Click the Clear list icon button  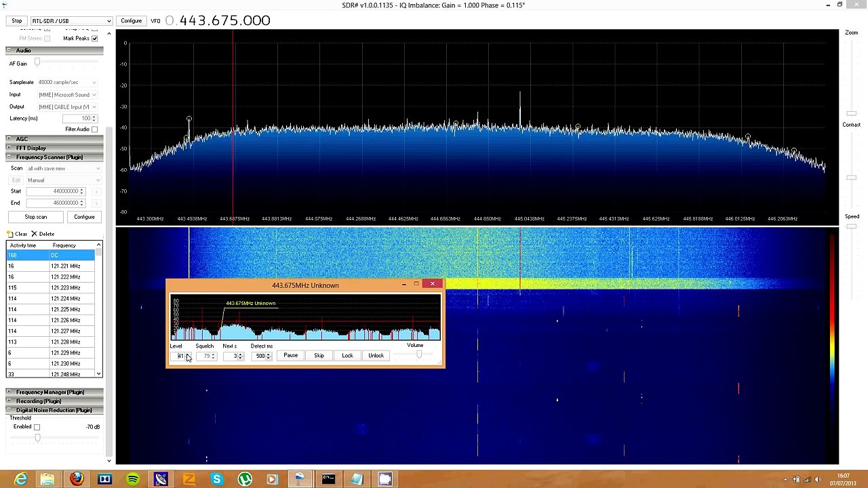18,234
